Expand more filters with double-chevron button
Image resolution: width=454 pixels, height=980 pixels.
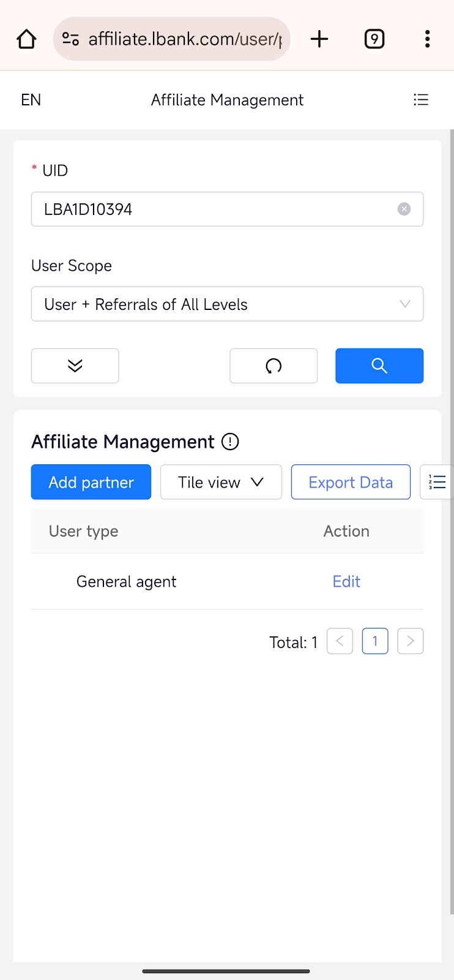(75, 366)
